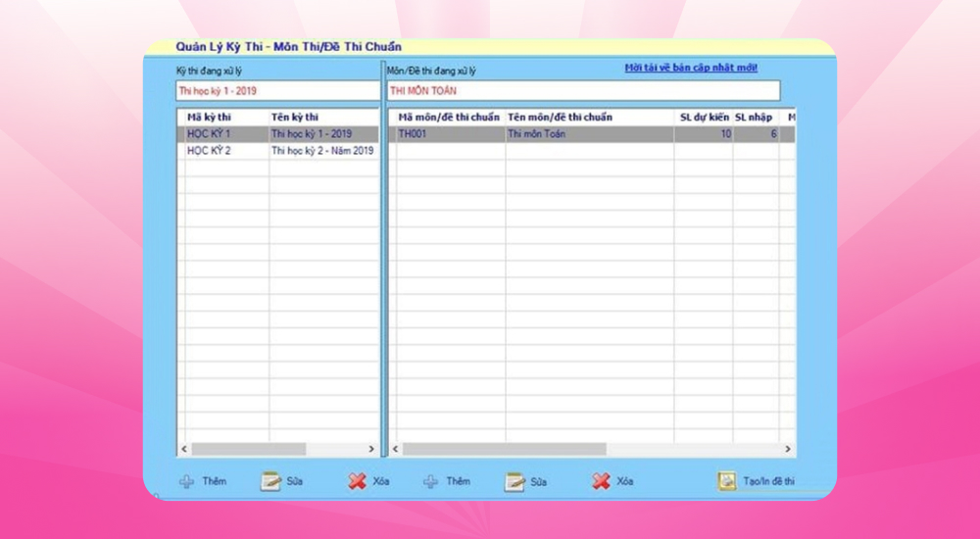The width and height of the screenshot is (980, 539).
Task: Click the Tạo/In đề thi icon
Action: click(x=727, y=481)
